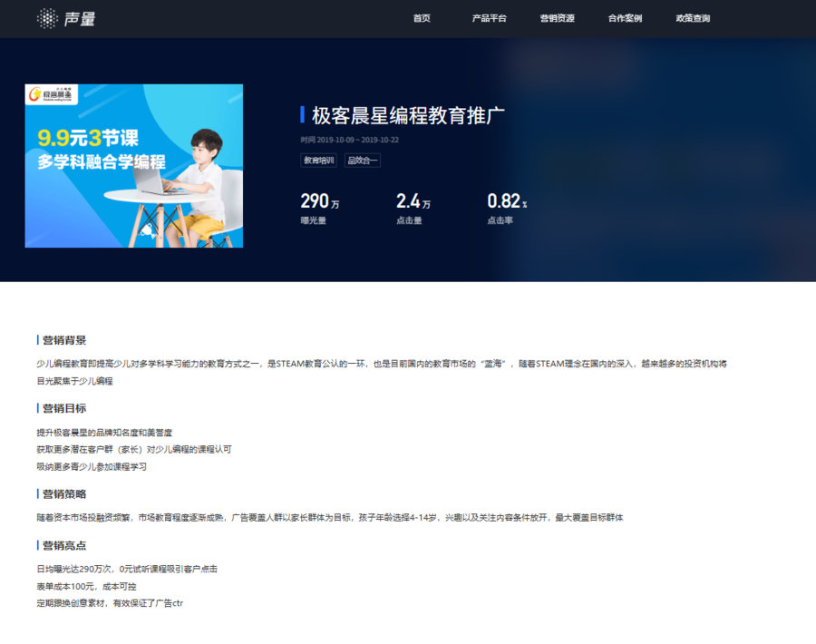
Task: Click the line 吸纳更多青少儿参加课程学习
Action: [92, 466]
